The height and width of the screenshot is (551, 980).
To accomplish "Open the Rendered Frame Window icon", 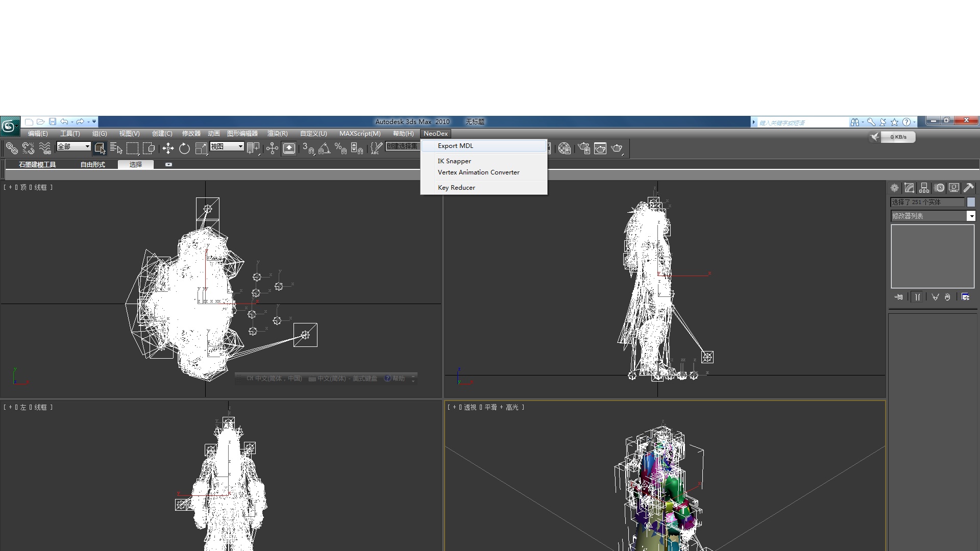I will pos(600,148).
